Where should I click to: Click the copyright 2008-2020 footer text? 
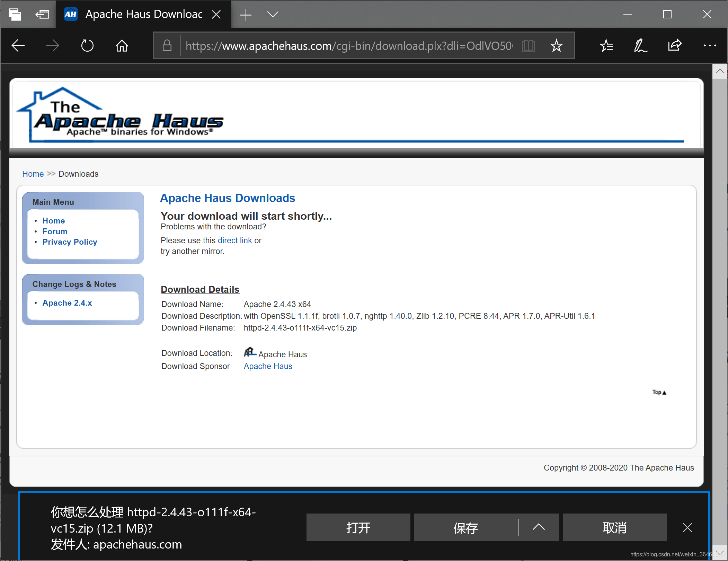coord(619,468)
